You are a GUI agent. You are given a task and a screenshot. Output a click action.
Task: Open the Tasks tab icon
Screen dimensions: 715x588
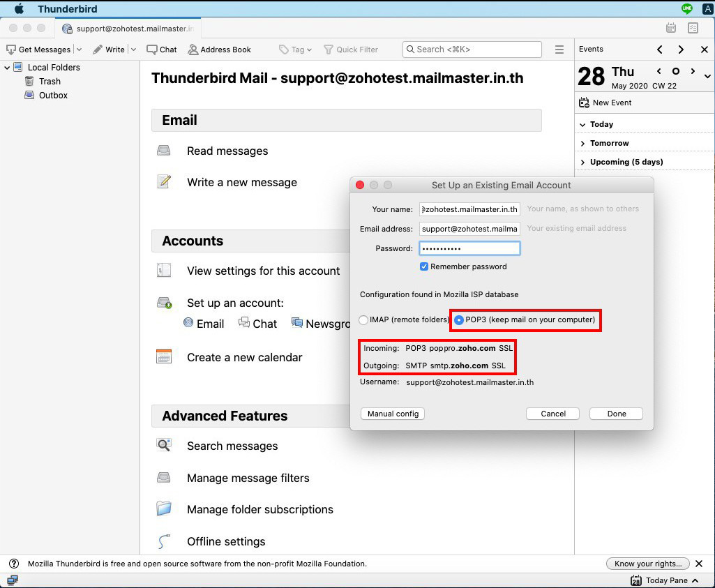tap(693, 28)
